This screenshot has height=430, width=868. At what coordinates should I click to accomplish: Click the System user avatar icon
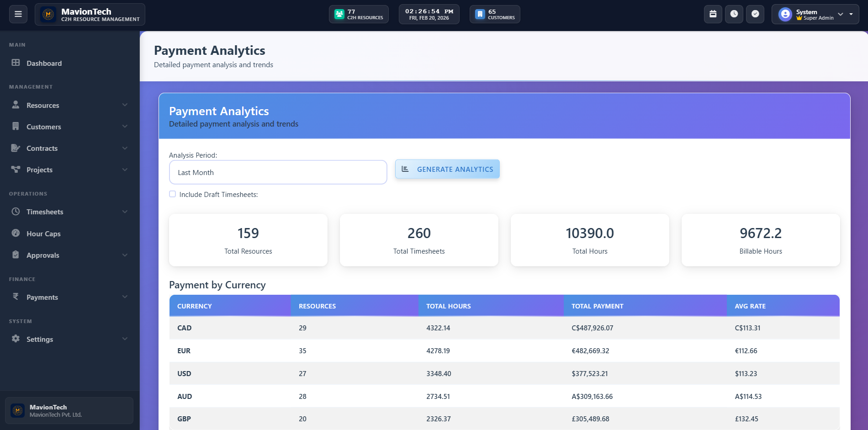coord(785,14)
